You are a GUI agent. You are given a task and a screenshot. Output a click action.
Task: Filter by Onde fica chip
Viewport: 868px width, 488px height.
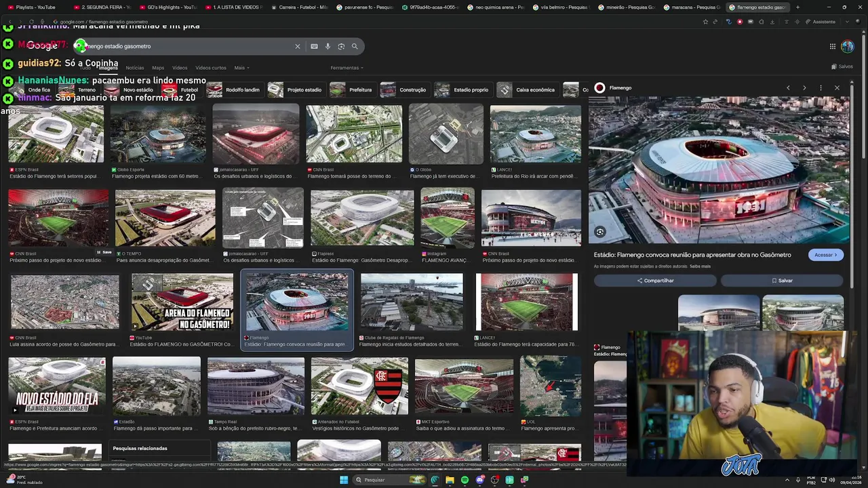[x=31, y=89]
